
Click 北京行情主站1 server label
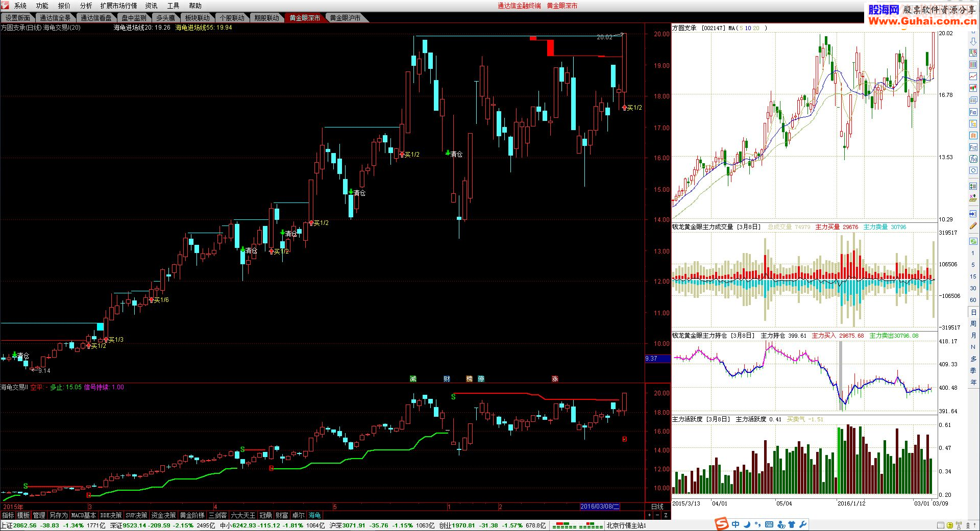626,525
